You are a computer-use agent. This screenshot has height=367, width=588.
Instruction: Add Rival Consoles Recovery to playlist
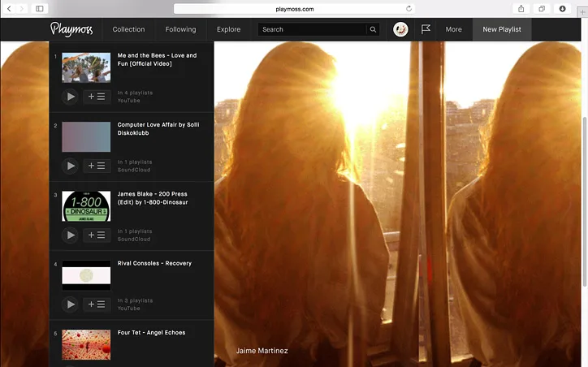click(97, 304)
